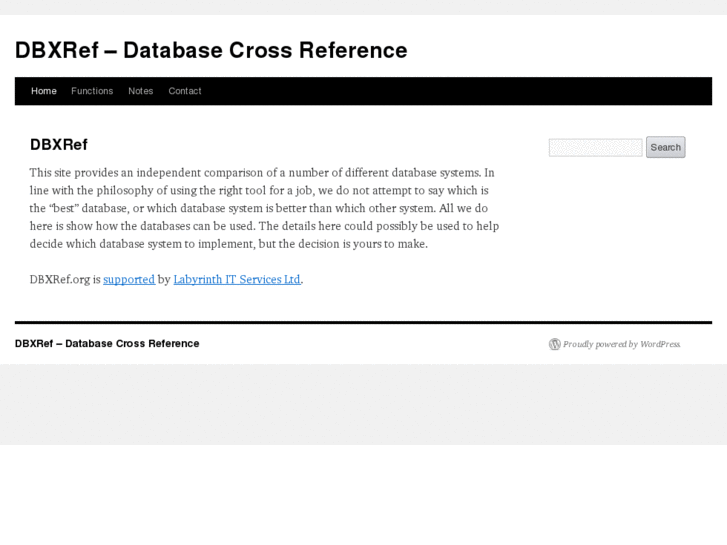The height and width of the screenshot is (545, 727).
Task: Focus the search input field
Action: pyautogui.click(x=595, y=147)
